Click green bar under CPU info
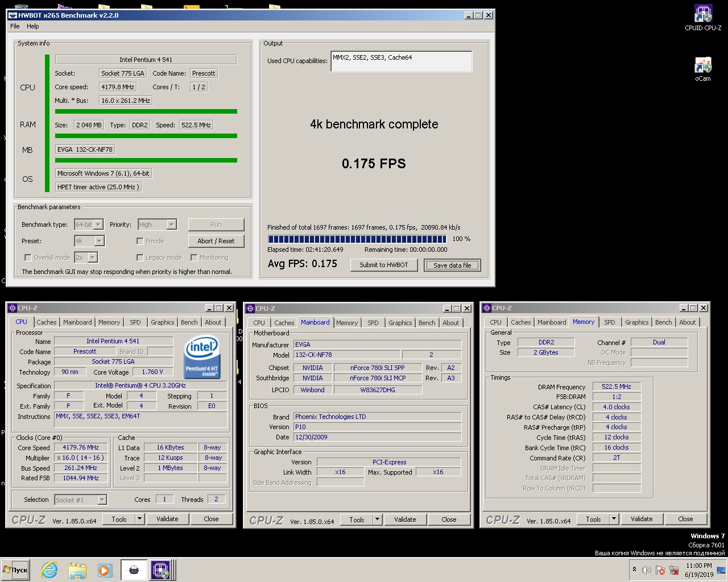This screenshot has width=728, height=582. [x=146, y=111]
